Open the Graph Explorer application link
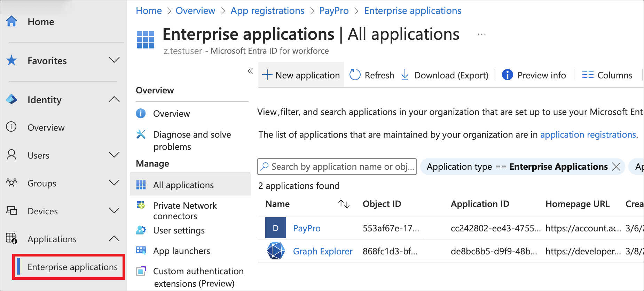This screenshot has width=644, height=291. (x=323, y=251)
